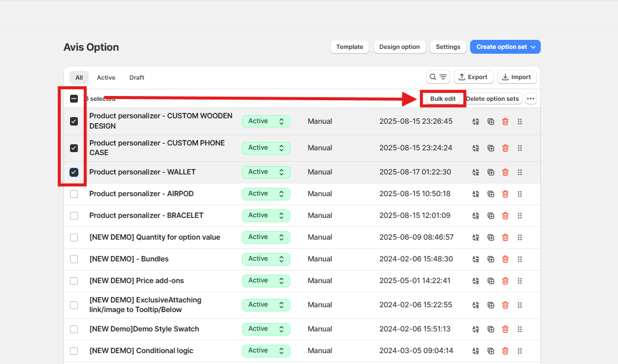Open the Quantity for option value option set

point(154,237)
